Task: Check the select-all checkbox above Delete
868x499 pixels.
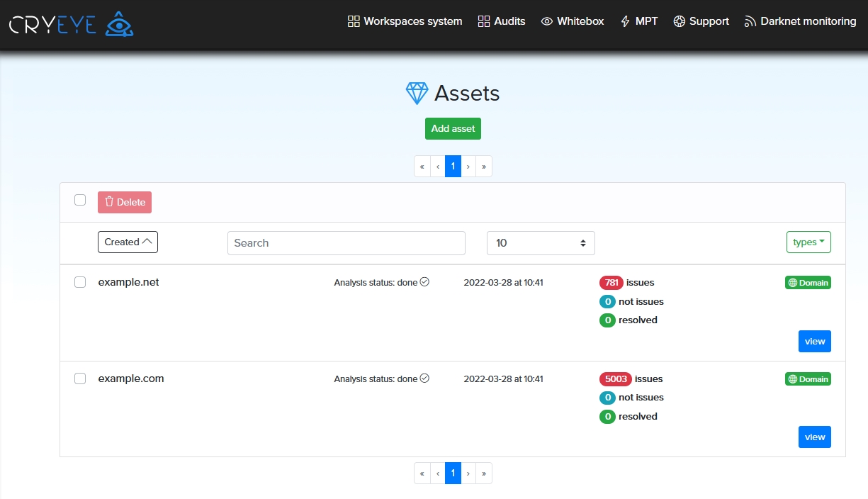Action: coord(80,200)
